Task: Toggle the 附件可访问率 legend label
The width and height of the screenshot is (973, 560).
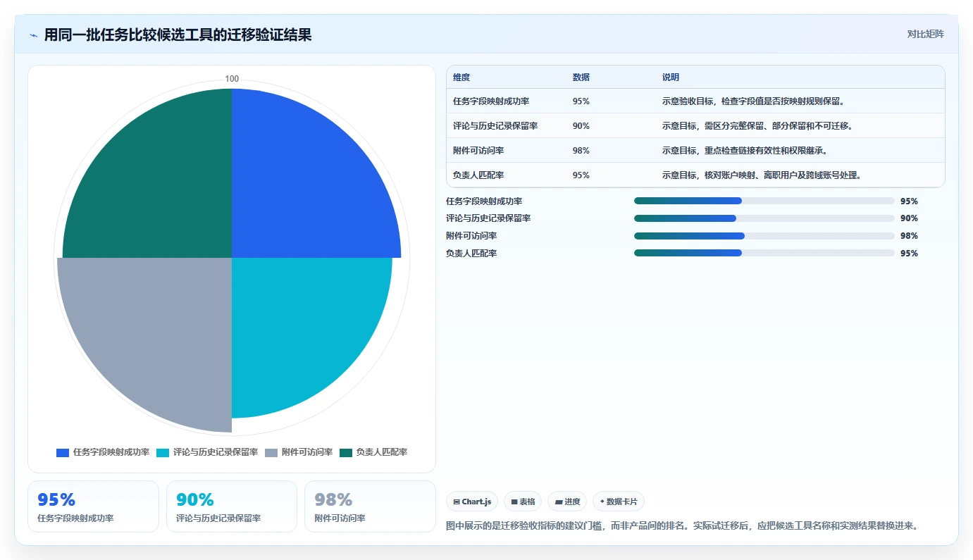Action: point(306,452)
